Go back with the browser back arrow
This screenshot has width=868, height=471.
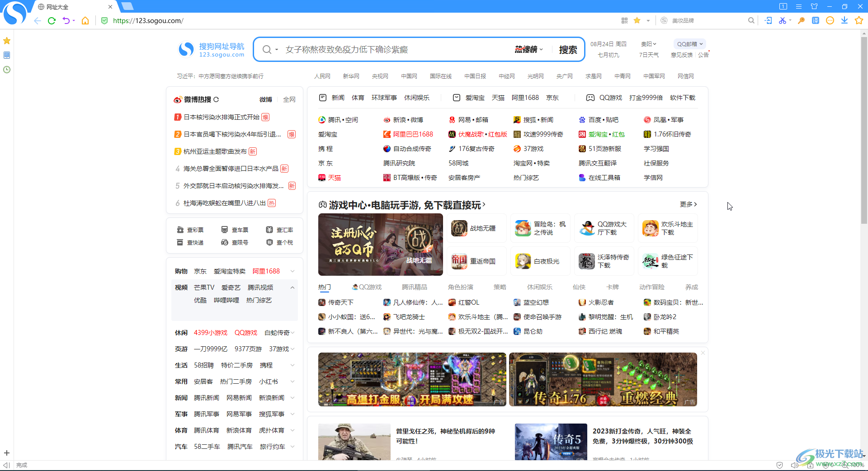click(x=38, y=21)
